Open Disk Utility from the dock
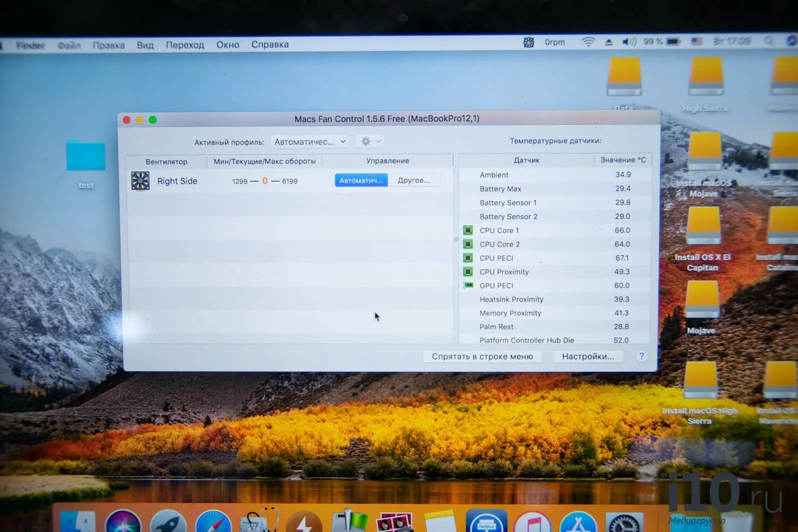Screen dimensions: 798x532 [260, 521]
